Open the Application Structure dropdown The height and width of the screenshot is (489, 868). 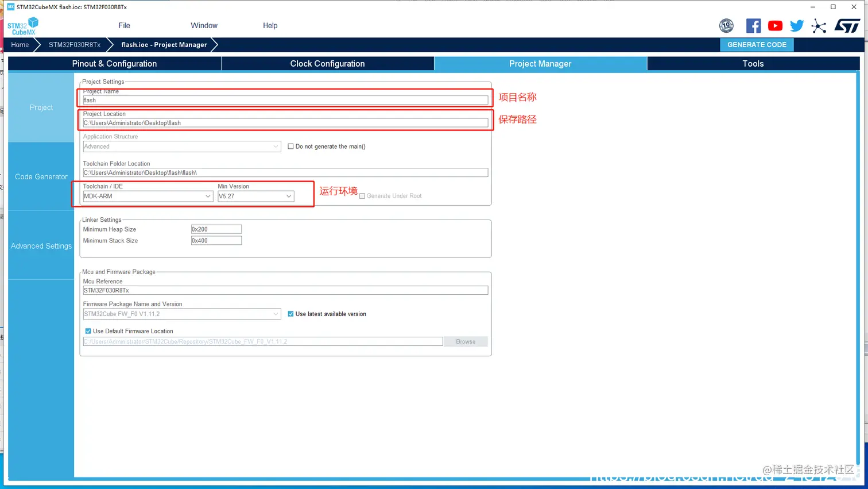182,147
